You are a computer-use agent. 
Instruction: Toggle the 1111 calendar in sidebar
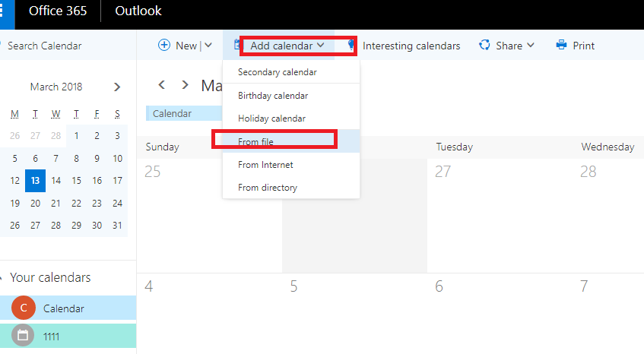click(x=68, y=336)
